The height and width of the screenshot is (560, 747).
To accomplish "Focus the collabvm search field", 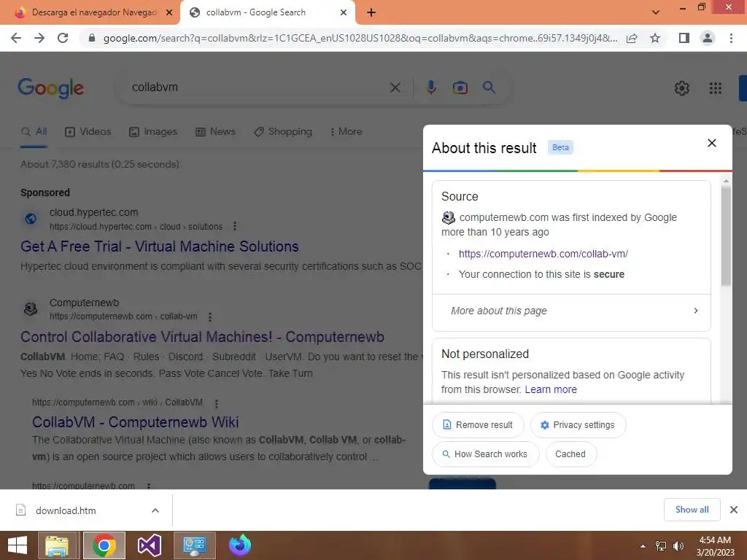I will [x=258, y=87].
